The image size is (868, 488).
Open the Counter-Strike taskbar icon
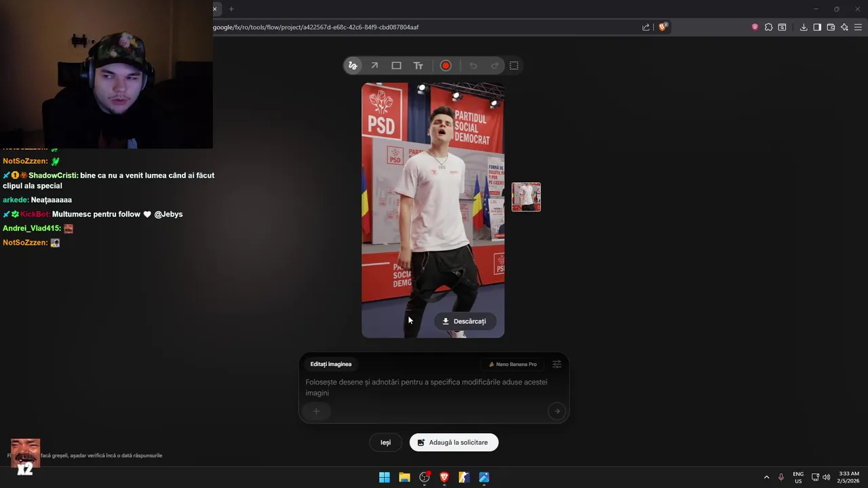click(464, 477)
